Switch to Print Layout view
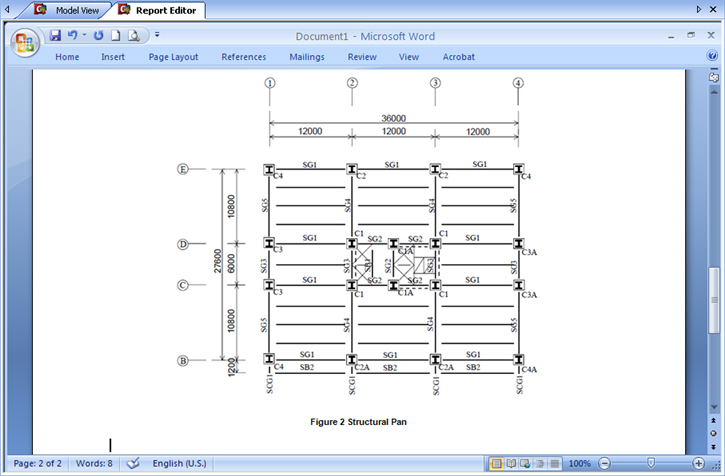The width and height of the screenshot is (725, 476). click(496, 464)
